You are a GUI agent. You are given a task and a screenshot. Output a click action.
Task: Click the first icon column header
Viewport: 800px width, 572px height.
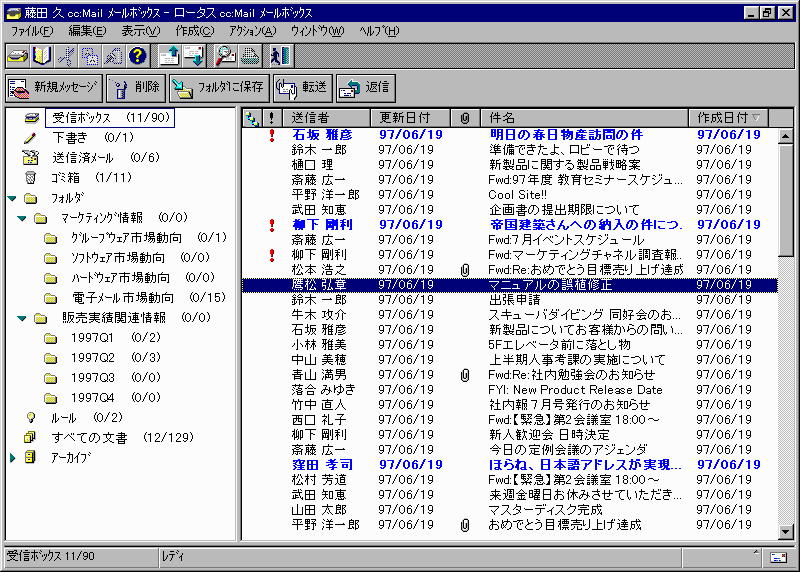(x=252, y=118)
